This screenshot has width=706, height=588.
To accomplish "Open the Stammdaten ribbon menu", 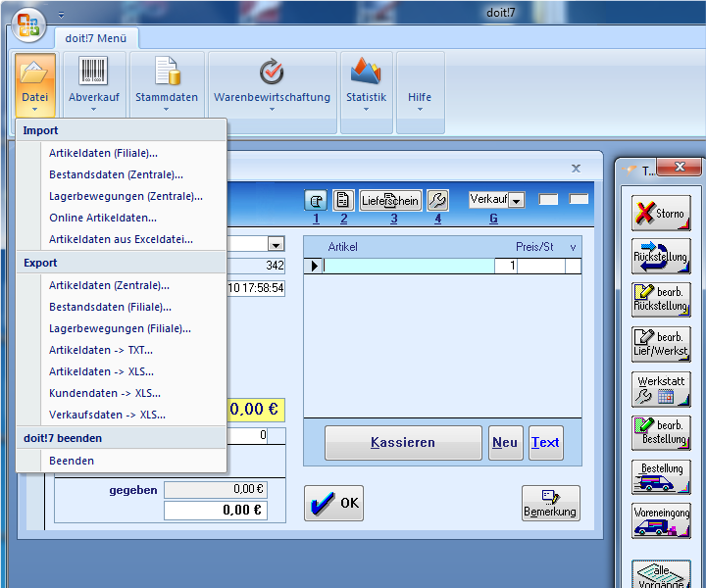I will [167, 84].
